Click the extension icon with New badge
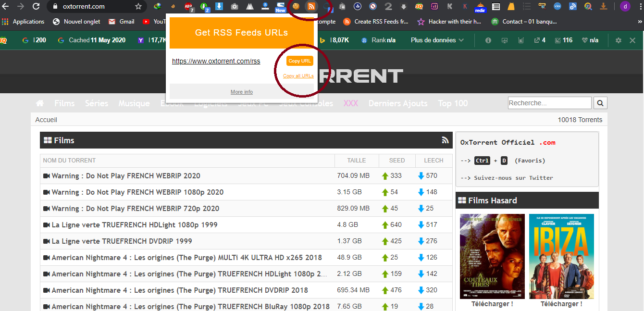 point(280,7)
